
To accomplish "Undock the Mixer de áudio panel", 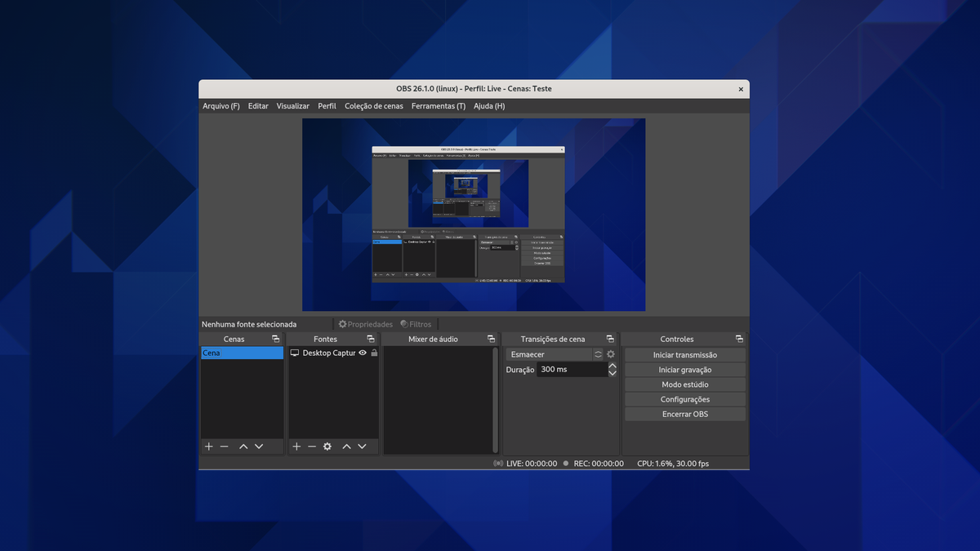I will tap(491, 339).
